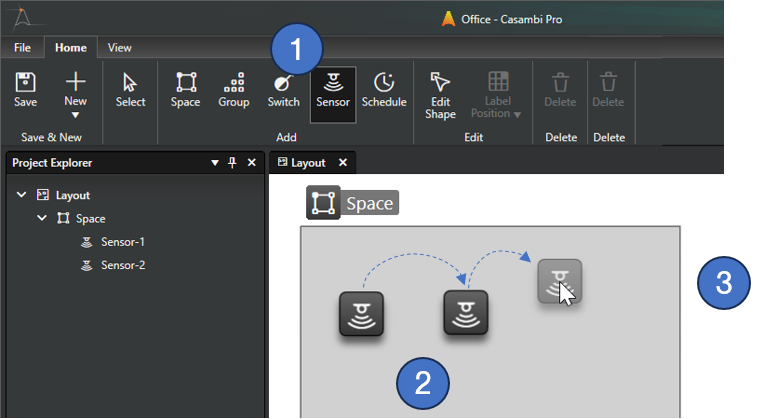Viewport: 759px width, 419px height.
Task: Click the Casambi logo in title bar
Action: 22,17
